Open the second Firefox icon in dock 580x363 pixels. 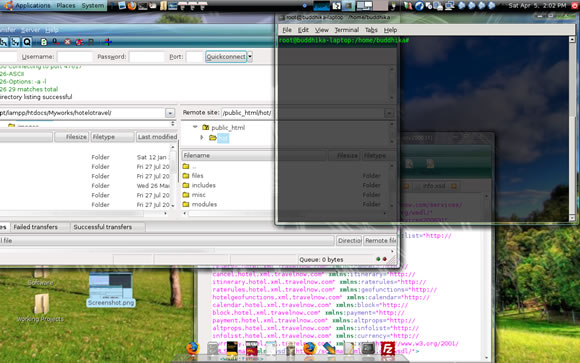point(309,349)
